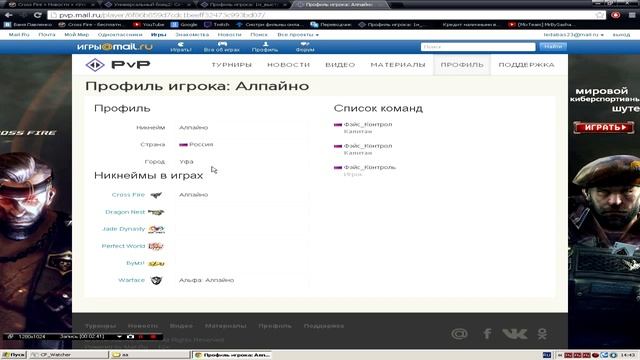Click the PvP logo
Image resolution: width=640 pixels, height=360 pixels.
[x=118, y=64]
